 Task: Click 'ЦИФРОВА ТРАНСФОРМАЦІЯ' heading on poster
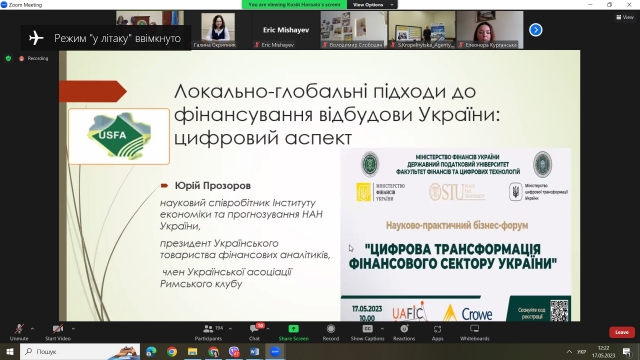coord(453,249)
